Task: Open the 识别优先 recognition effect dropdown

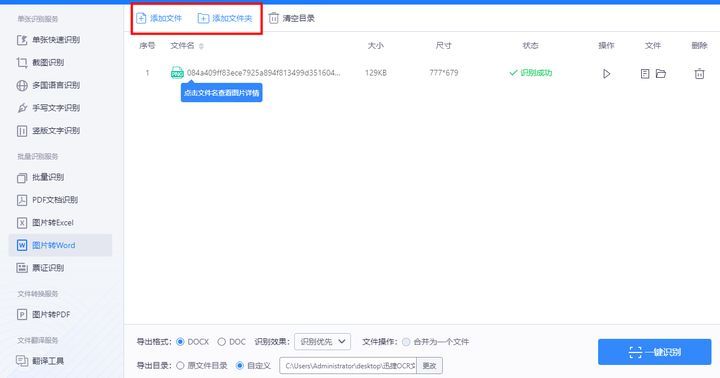Action: pos(322,342)
